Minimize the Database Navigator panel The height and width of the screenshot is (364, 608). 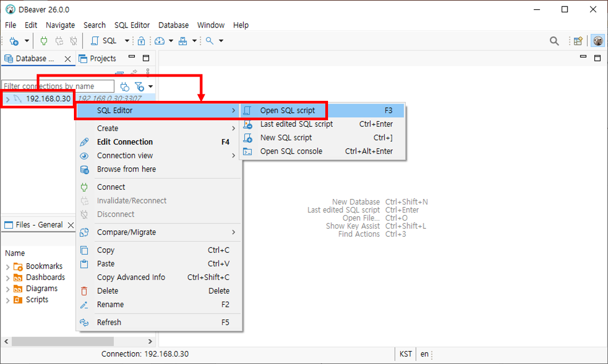click(x=132, y=57)
